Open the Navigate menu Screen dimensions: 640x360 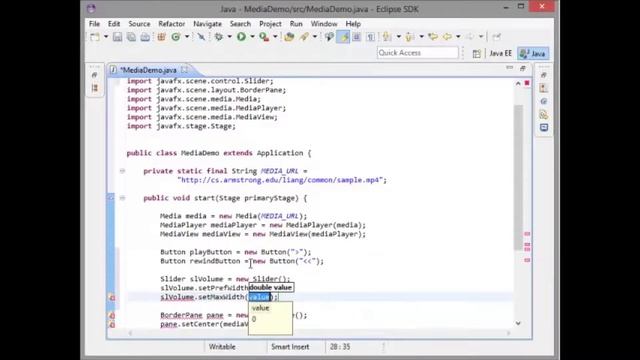(x=207, y=24)
